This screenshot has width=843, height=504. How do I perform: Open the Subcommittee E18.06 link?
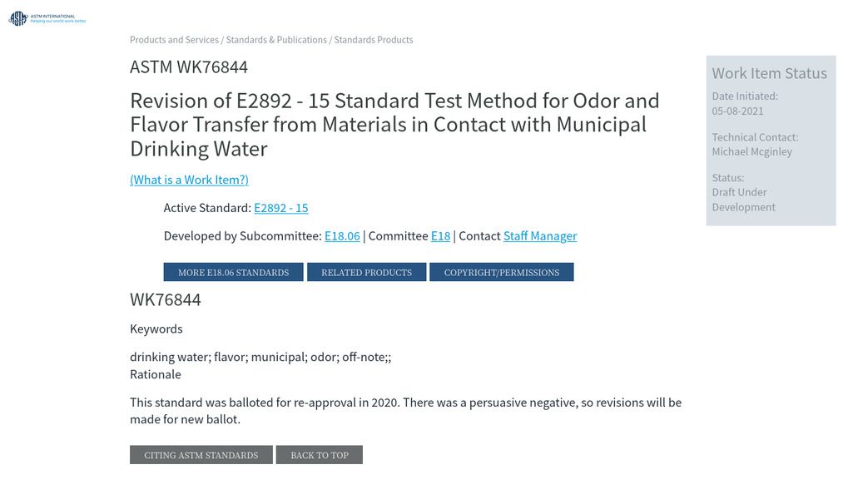click(343, 236)
